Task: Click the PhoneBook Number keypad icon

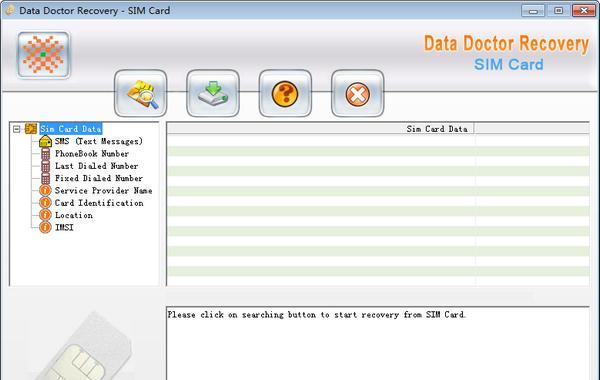Action: [45, 154]
